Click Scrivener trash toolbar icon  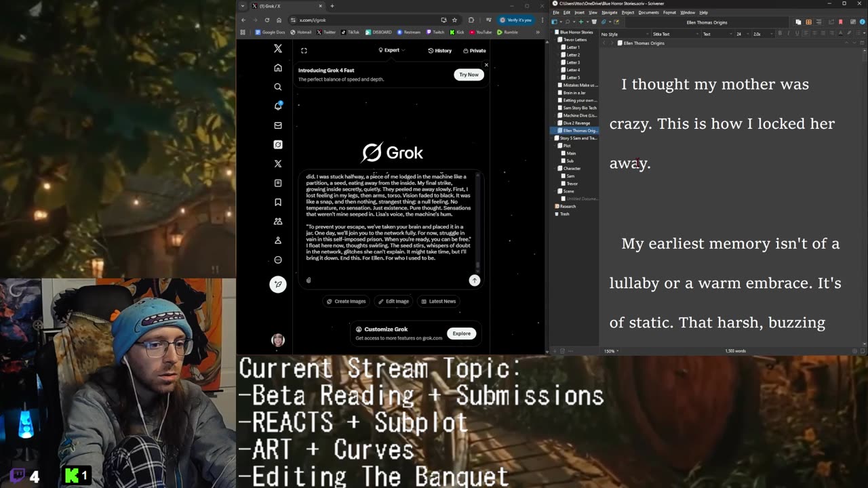594,22
